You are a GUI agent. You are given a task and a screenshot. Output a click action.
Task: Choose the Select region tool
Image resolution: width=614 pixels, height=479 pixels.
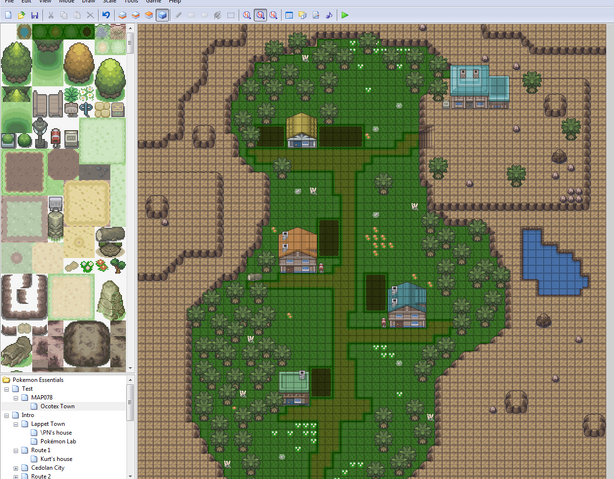tap(231, 15)
